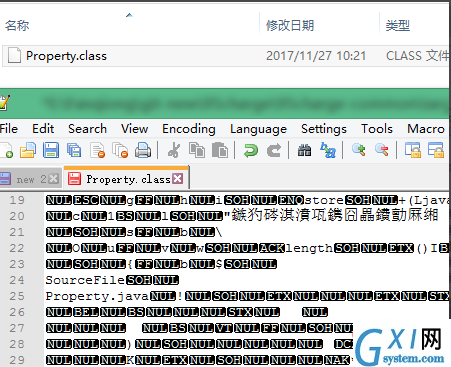Click the CLASS 文件 type cell
451x367 pixels.
pyautogui.click(x=417, y=56)
